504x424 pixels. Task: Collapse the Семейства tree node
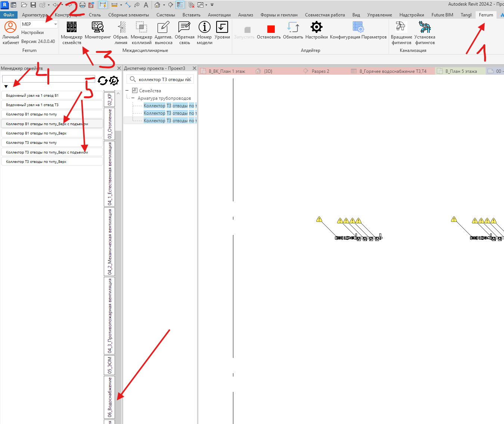pos(127,90)
